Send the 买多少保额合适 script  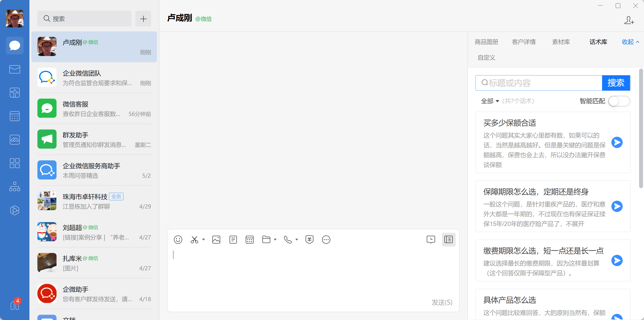click(617, 142)
